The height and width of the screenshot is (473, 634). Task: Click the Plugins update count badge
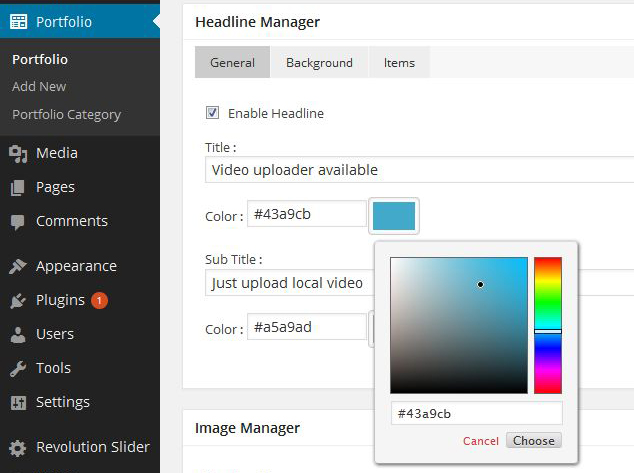[x=99, y=300]
